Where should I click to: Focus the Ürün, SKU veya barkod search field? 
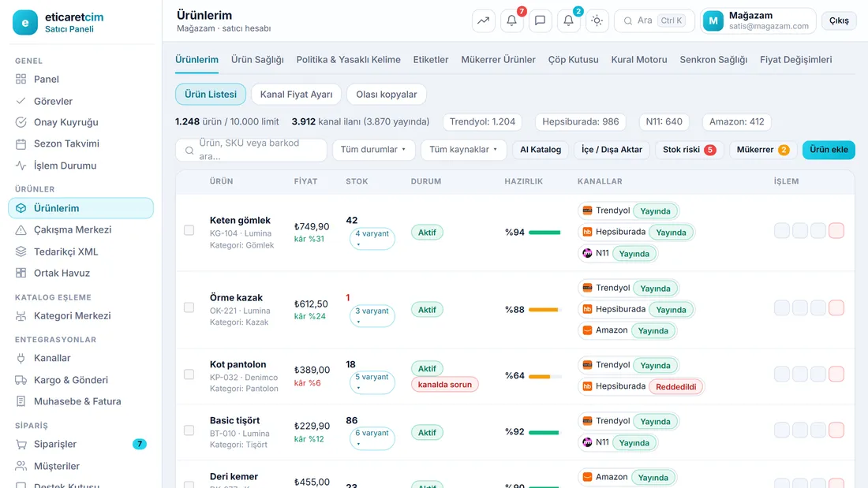pyautogui.click(x=251, y=150)
